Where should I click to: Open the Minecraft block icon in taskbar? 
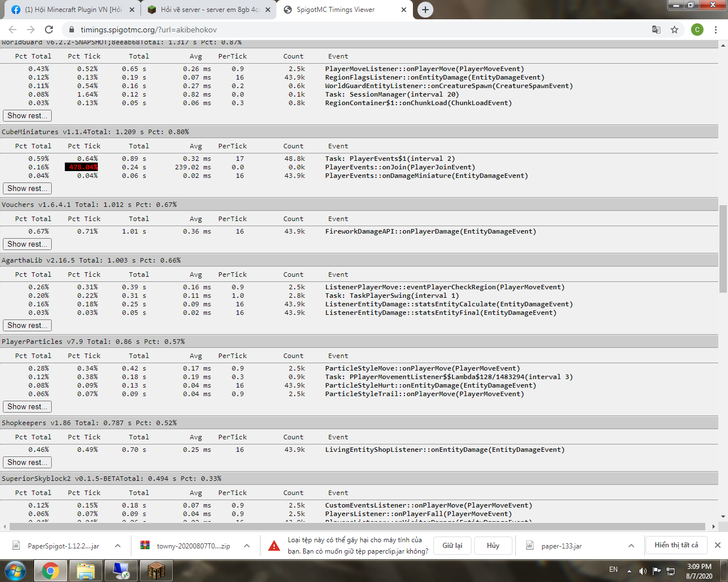[156, 571]
